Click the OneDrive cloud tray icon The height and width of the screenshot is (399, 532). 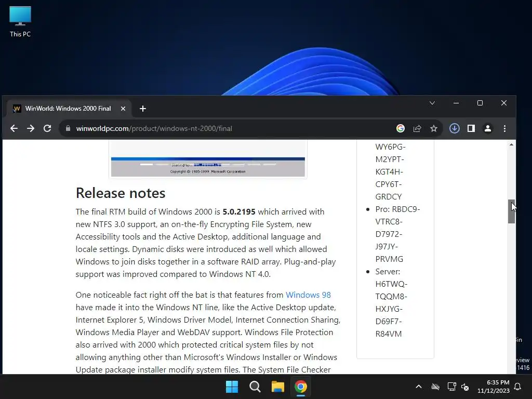point(435,387)
